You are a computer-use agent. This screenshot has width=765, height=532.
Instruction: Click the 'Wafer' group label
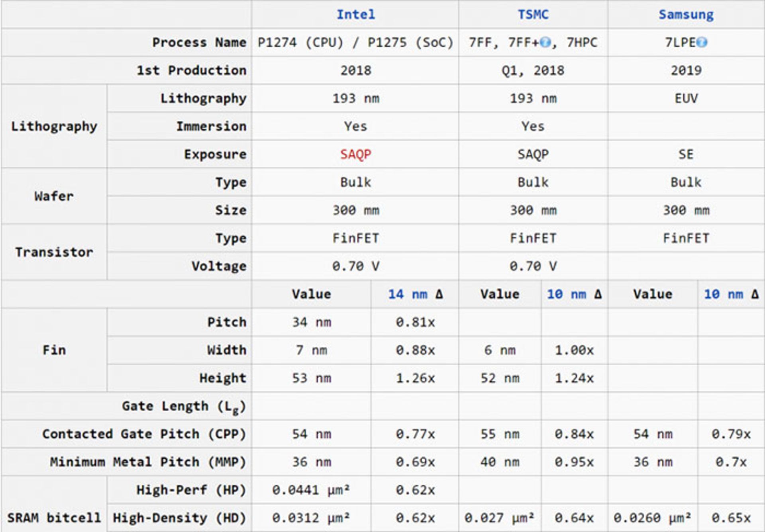54,196
